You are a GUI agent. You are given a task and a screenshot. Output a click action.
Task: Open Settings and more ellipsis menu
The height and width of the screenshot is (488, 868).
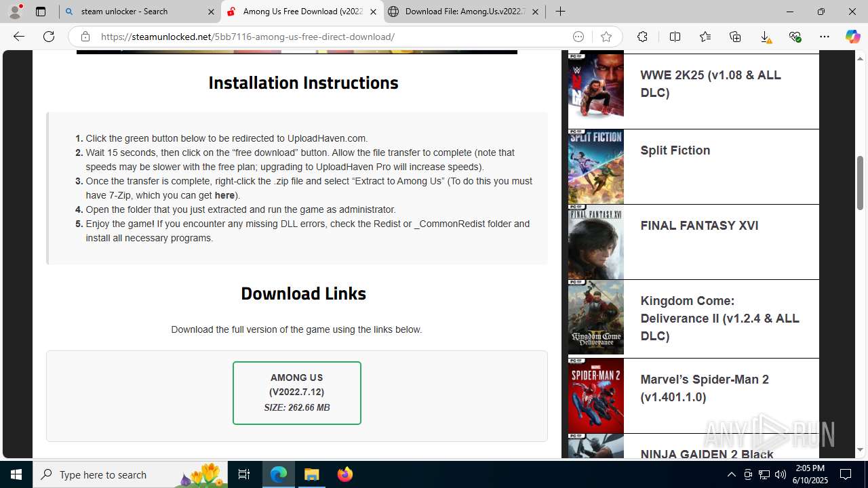coord(825,37)
